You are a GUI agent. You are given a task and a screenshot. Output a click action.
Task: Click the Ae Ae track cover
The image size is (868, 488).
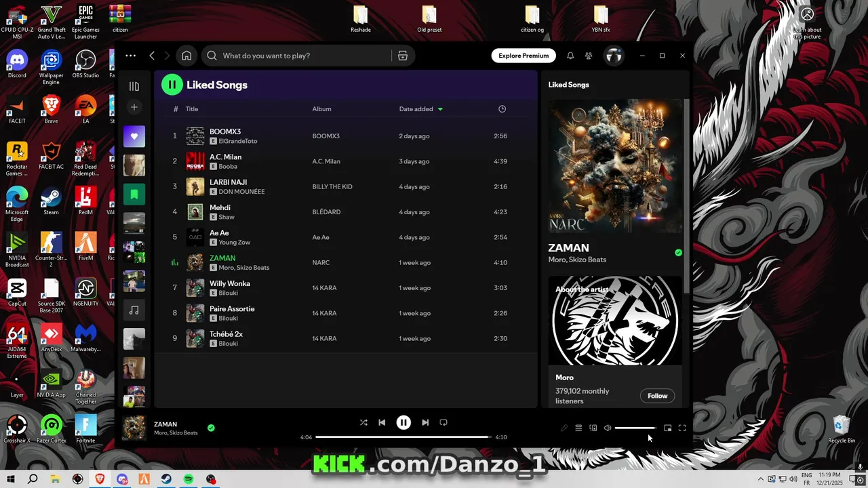195,237
